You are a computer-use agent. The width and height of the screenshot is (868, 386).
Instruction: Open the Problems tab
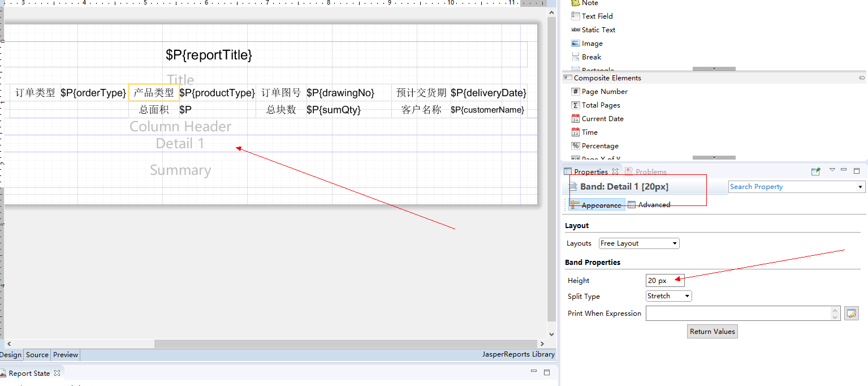646,171
